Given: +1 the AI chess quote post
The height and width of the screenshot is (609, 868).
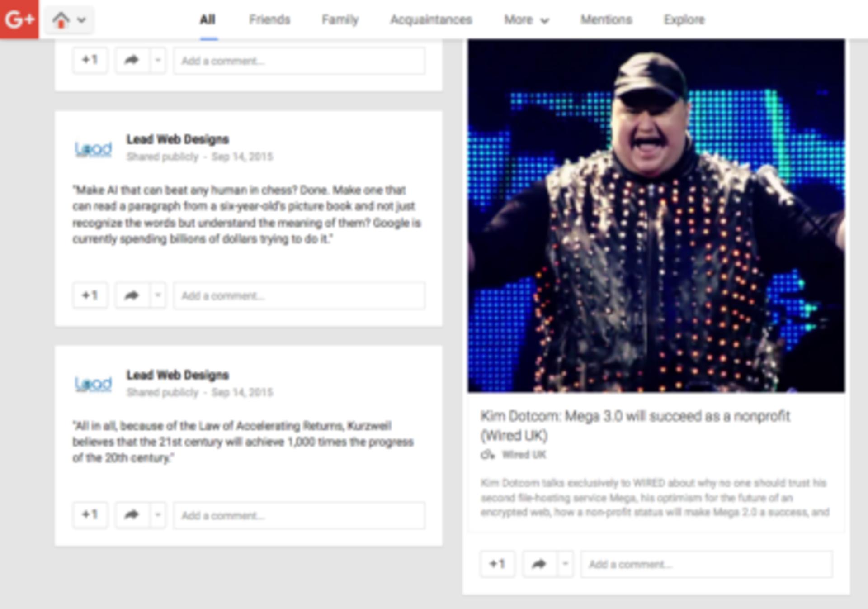Looking at the screenshot, I should tap(90, 295).
